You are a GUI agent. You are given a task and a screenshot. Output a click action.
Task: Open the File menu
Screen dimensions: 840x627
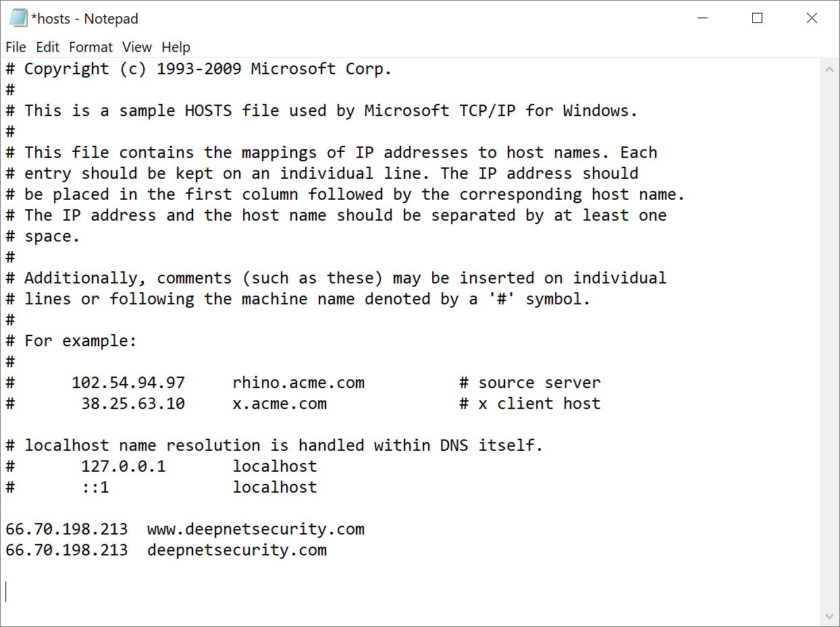pos(16,47)
